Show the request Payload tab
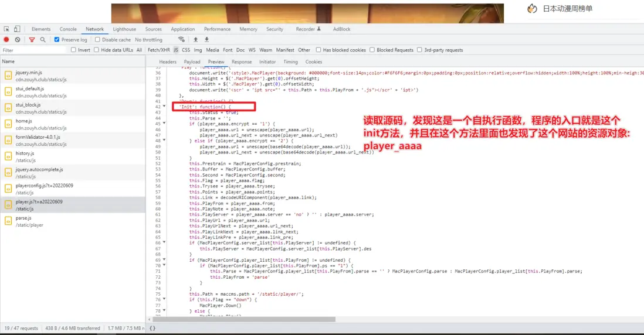The width and height of the screenshot is (644, 335). click(192, 62)
